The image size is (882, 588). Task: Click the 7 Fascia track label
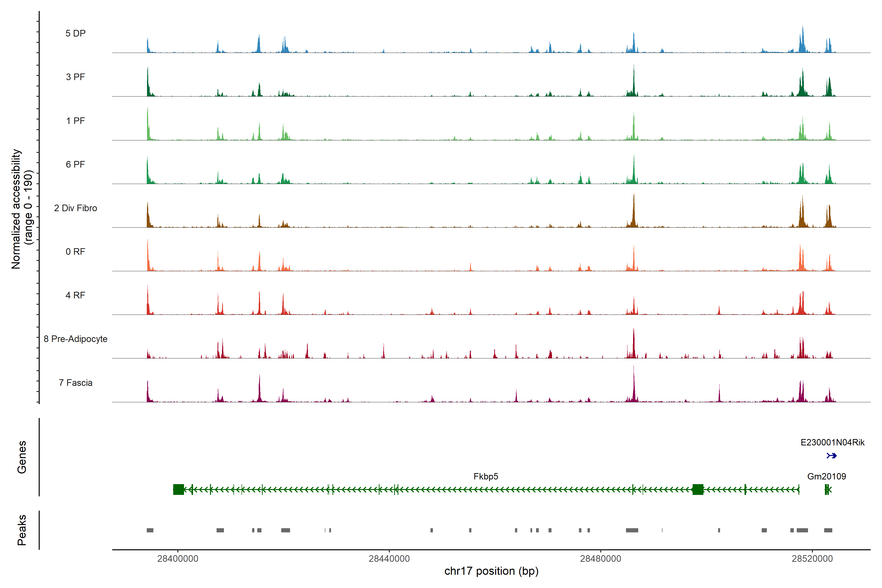tap(75, 382)
